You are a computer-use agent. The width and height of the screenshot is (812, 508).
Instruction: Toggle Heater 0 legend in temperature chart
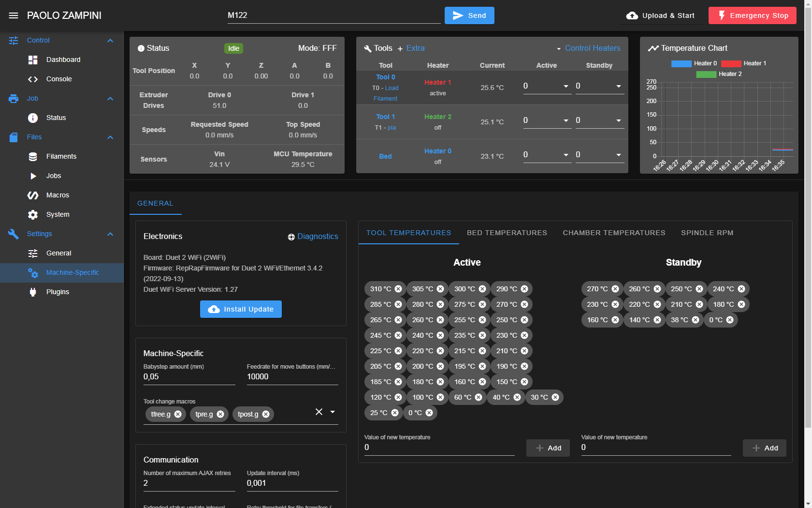(694, 63)
